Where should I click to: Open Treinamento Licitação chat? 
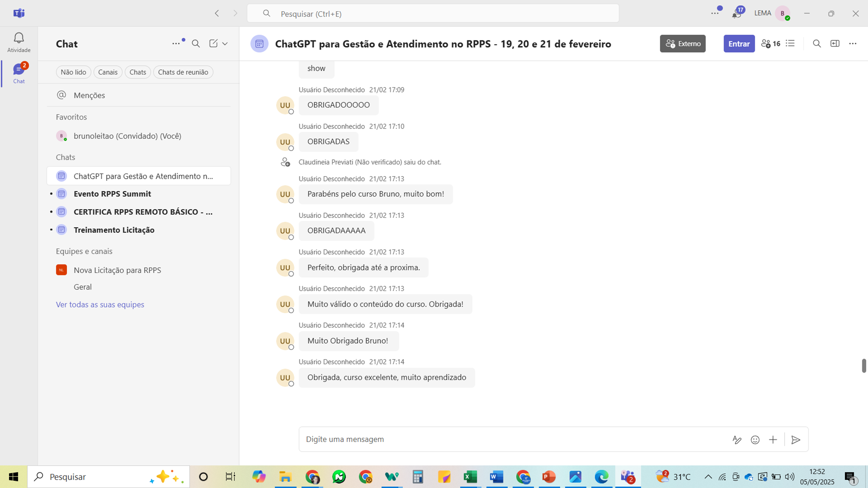pos(139,230)
